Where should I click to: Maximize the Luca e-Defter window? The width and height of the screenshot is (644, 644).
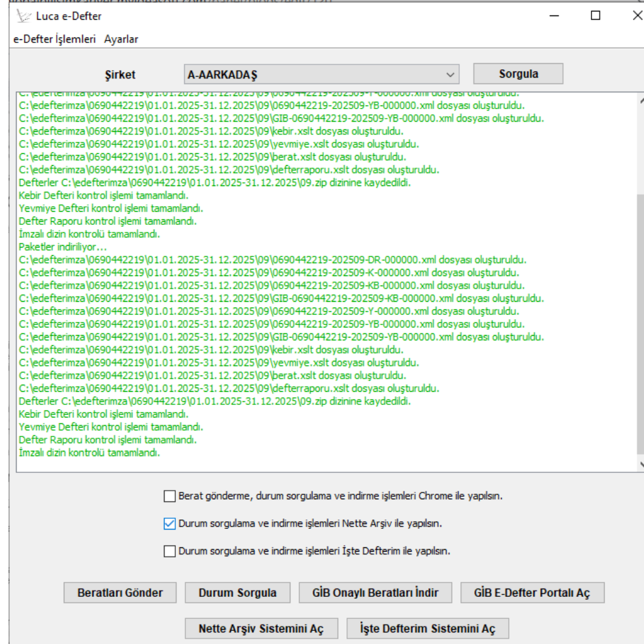point(595,16)
